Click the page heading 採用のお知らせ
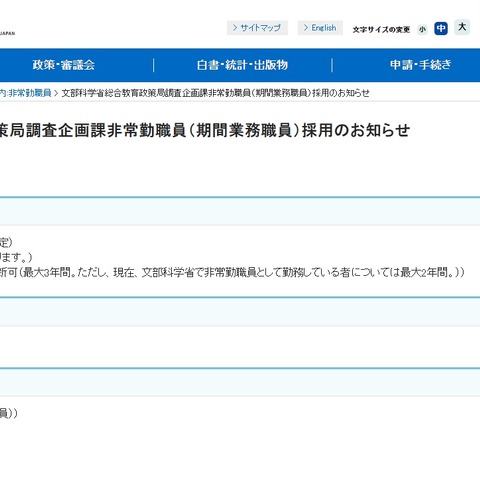Screen dimensions: 480x480 356,130
